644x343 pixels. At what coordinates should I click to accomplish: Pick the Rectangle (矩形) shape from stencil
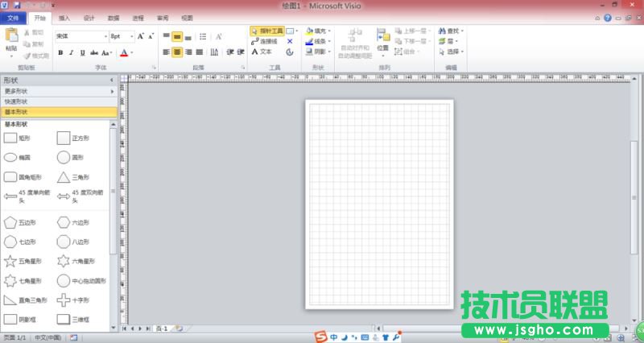[x=17, y=138]
